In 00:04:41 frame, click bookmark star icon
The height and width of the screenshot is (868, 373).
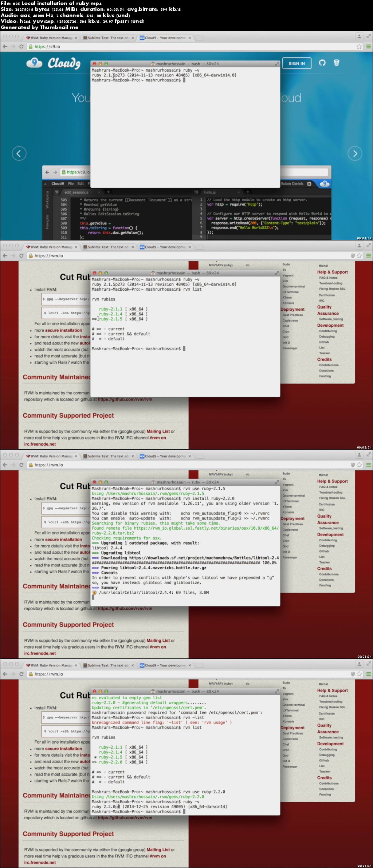click(359, 674)
